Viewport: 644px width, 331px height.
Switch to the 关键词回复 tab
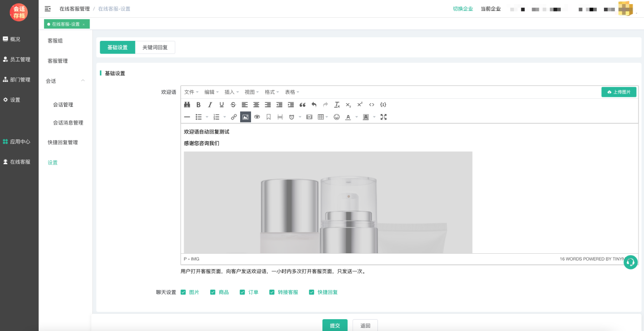tap(155, 47)
